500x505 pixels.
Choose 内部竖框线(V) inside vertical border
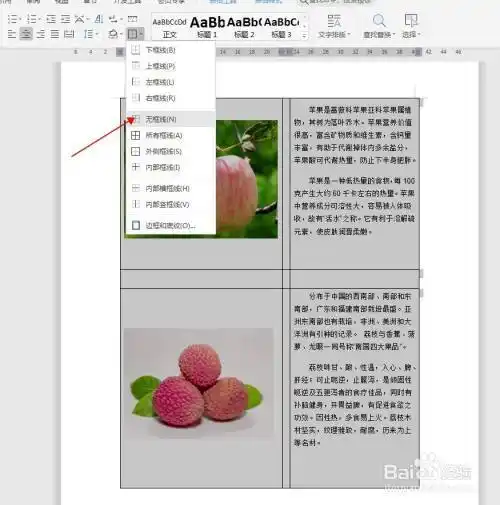click(171, 204)
